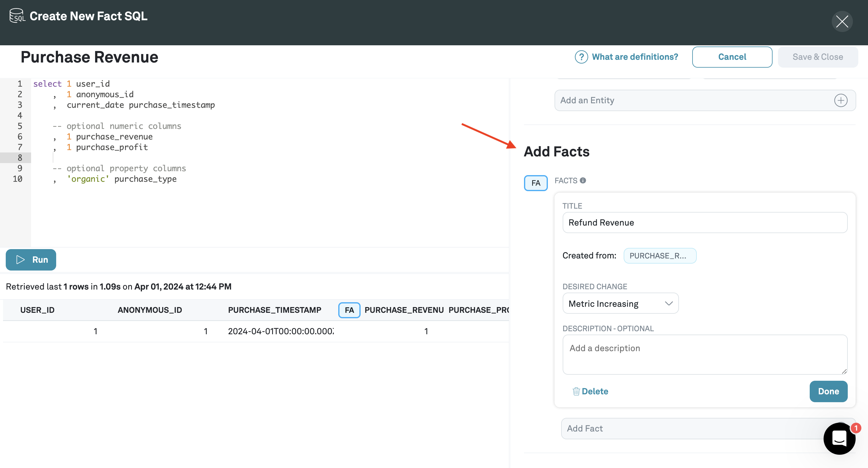The width and height of the screenshot is (868, 468).
Task: Click the Add a description text area
Action: tap(705, 354)
